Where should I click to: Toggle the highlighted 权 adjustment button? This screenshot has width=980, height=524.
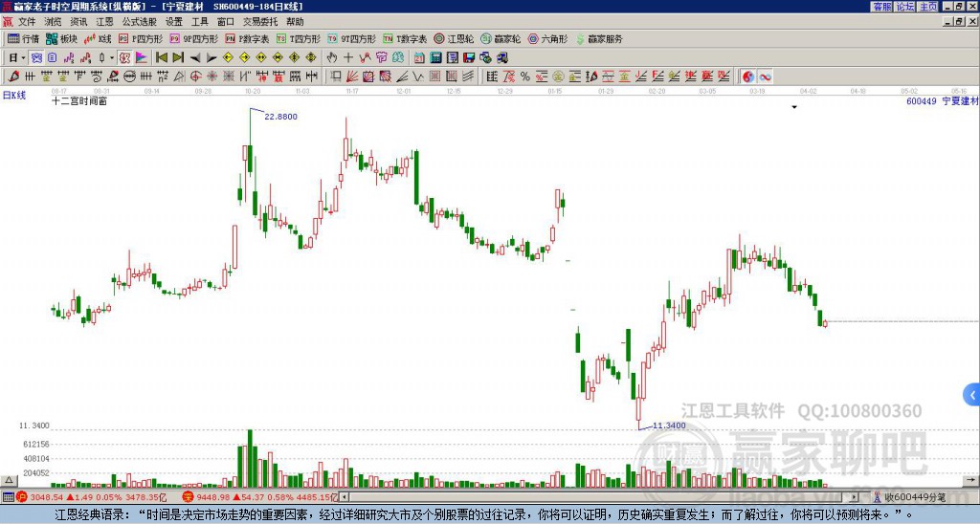coord(123,57)
